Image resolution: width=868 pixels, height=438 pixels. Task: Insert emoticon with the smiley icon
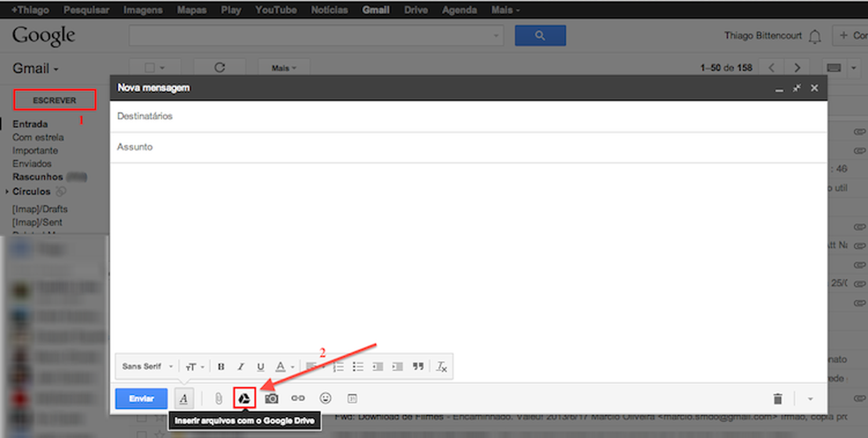pyautogui.click(x=325, y=398)
